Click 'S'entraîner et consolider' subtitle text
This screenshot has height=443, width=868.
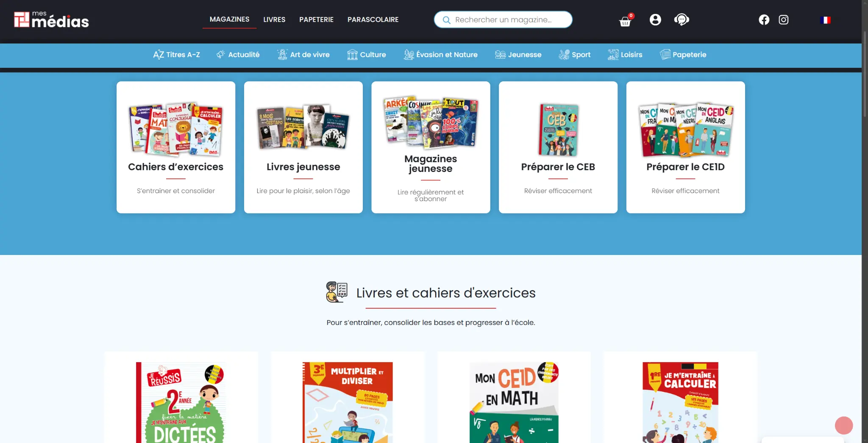click(x=175, y=191)
